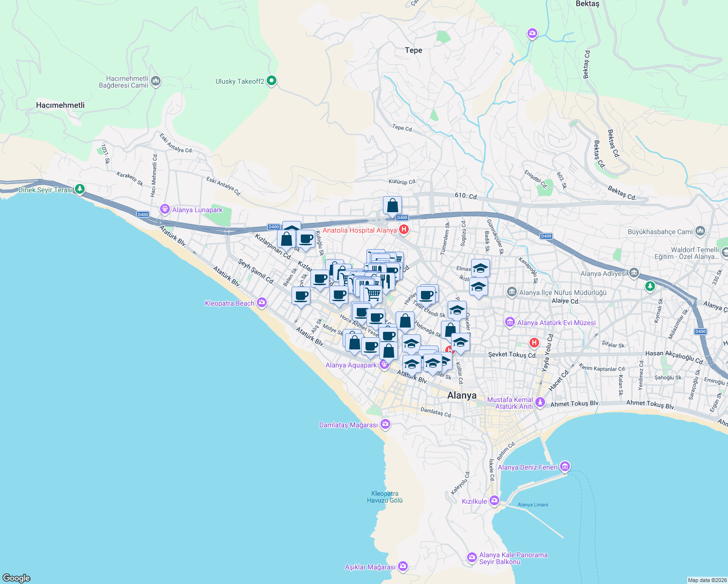Click the shopping bag marker above the D400 highway
Viewport: 728px width, 584px height.
tap(392, 206)
